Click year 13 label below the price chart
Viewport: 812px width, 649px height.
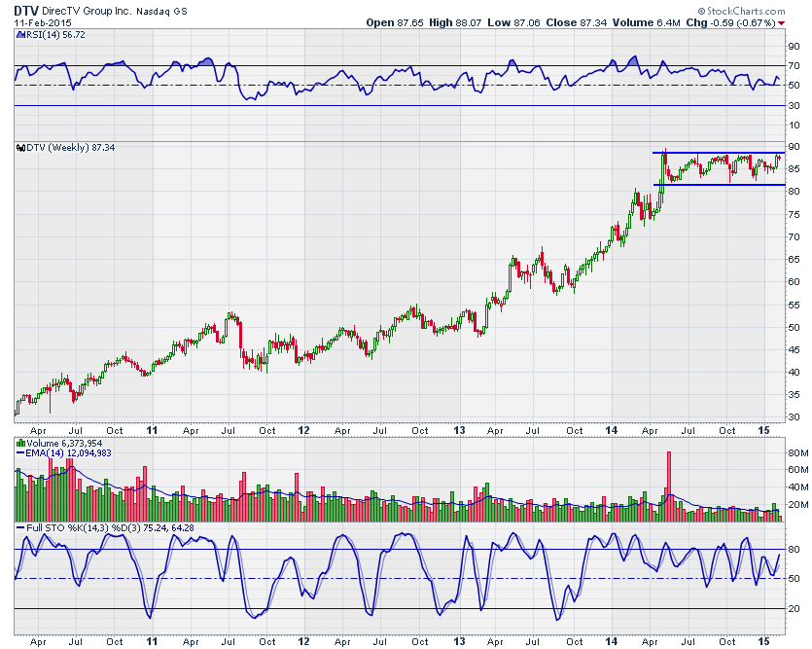[459, 430]
